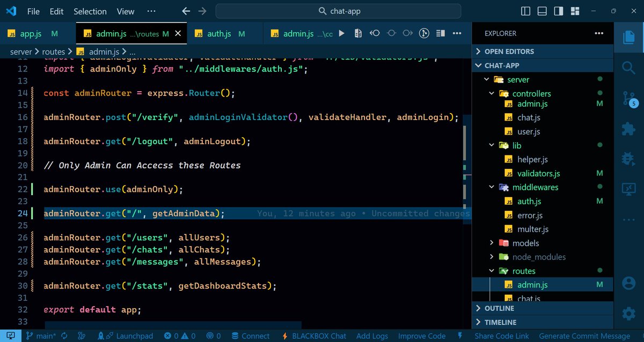Open the Edit menu
This screenshot has width=644, height=342.
(x=56, y=11)
